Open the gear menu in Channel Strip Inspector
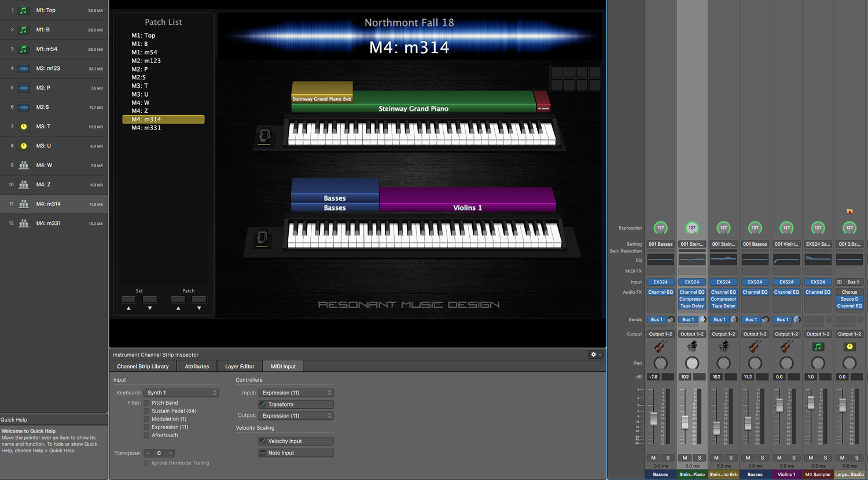Image resolution: width=868 pixels, height=480 pixels. tap(596, 355)
